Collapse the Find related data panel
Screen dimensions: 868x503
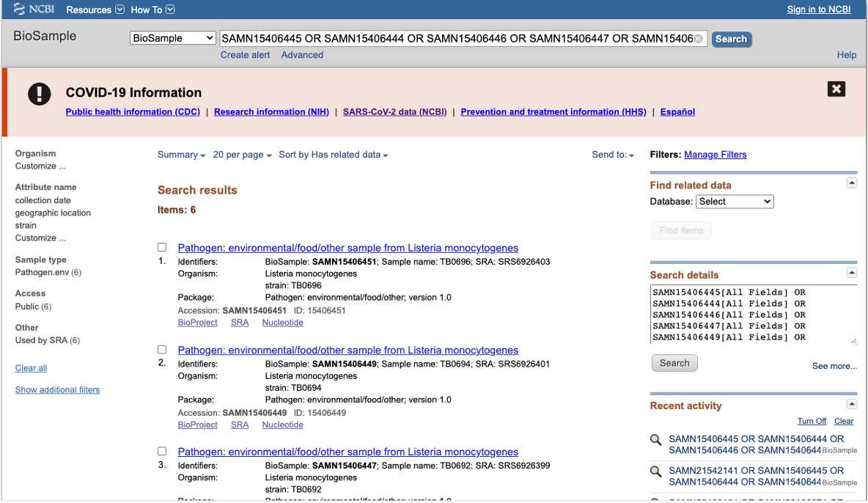click(851, 183)
